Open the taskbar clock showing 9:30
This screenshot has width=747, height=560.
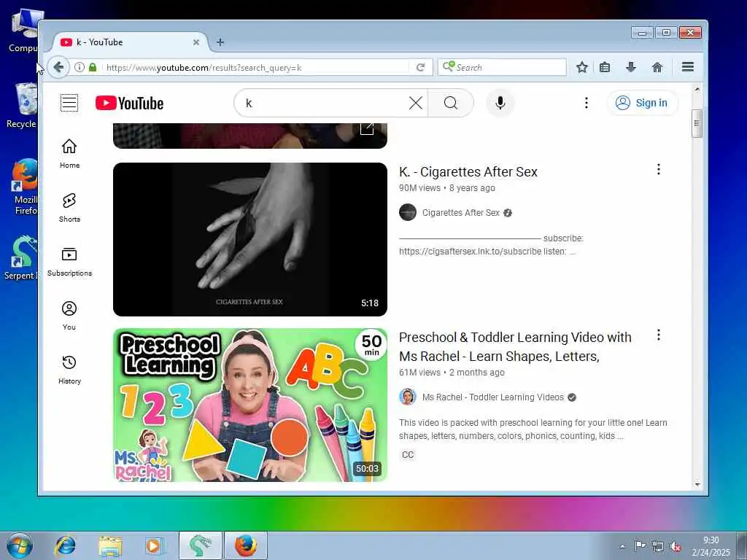coord(711,546)
